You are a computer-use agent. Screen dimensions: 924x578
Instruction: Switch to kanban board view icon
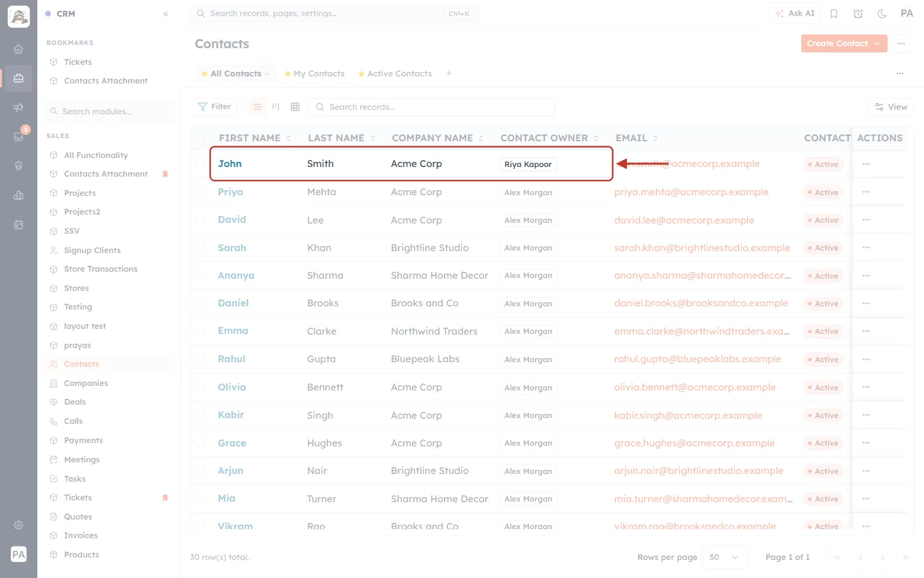click(x=276, y=107)
